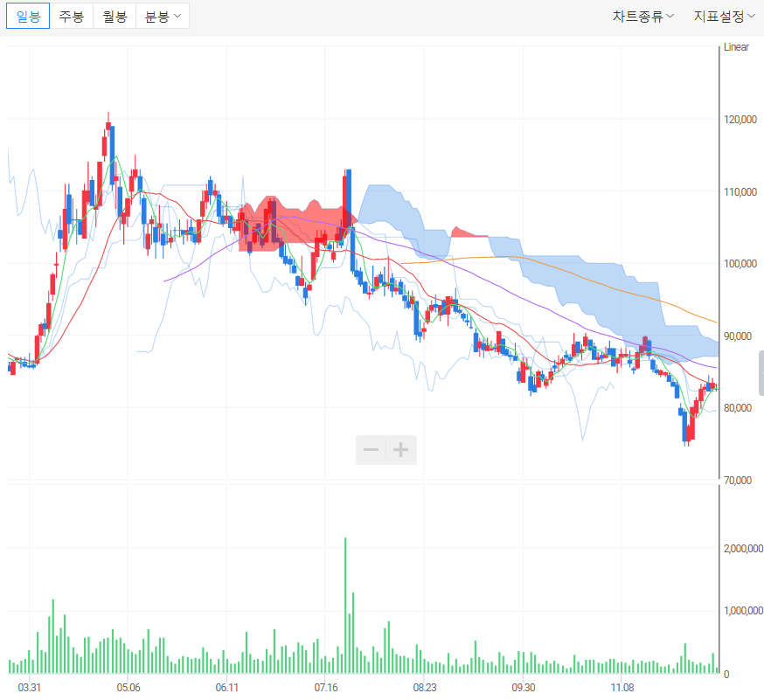Screen dimensions: 764x700
Task: Click the 70,000 price axis label
Action: (738, 481)
